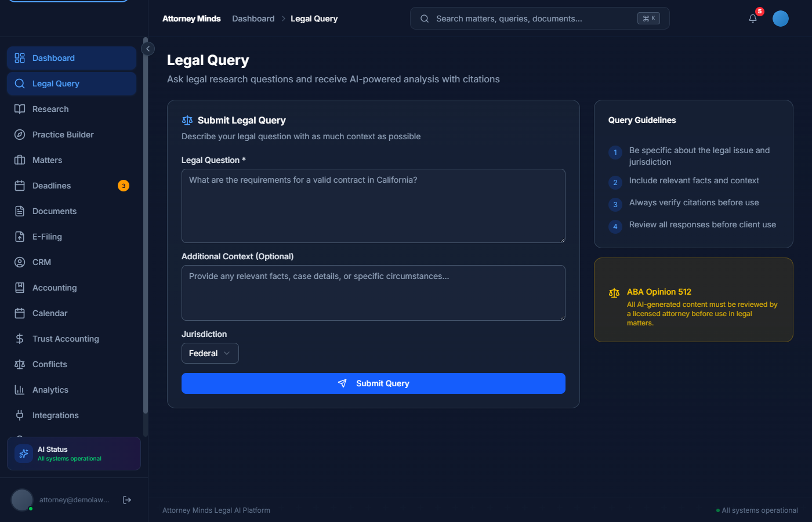This screenshot has width=812, height=522.
Task: Open the Jurisdiction dropdown
Action: click(210, 353)
